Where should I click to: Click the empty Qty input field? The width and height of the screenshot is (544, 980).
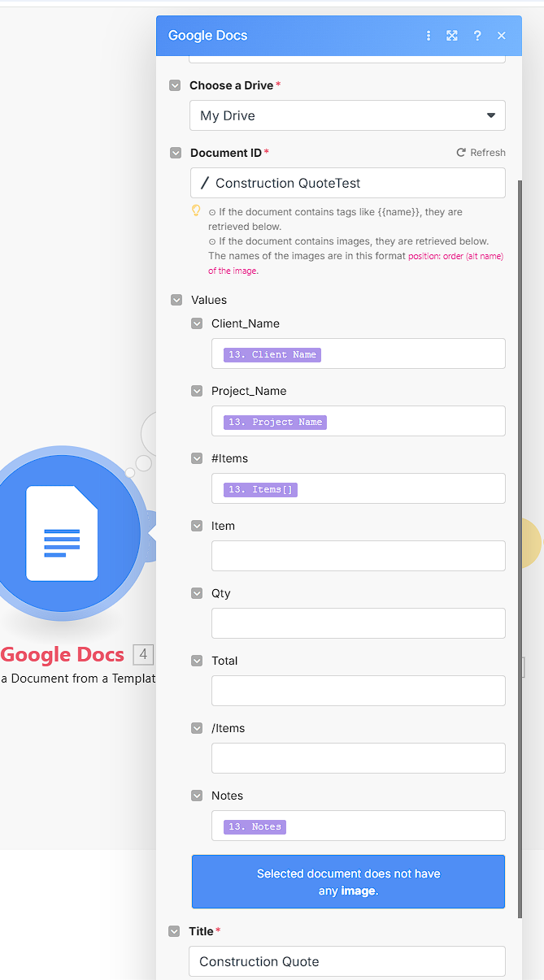point(358,623)
